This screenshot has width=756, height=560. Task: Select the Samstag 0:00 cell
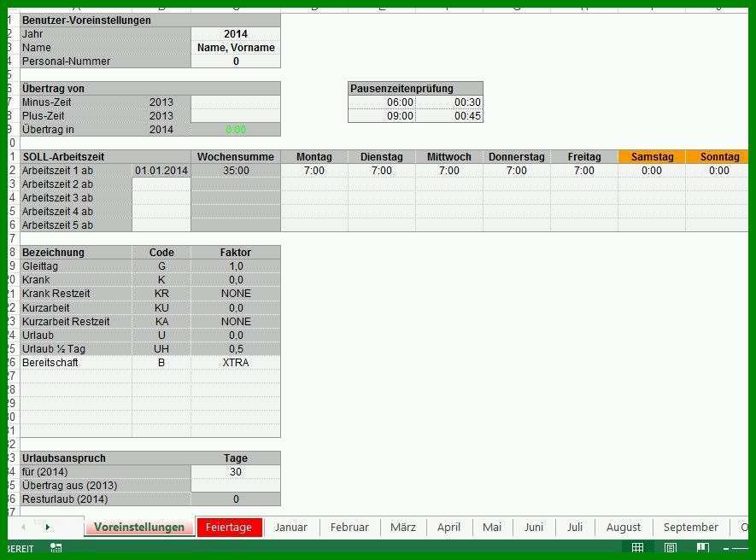652,171
